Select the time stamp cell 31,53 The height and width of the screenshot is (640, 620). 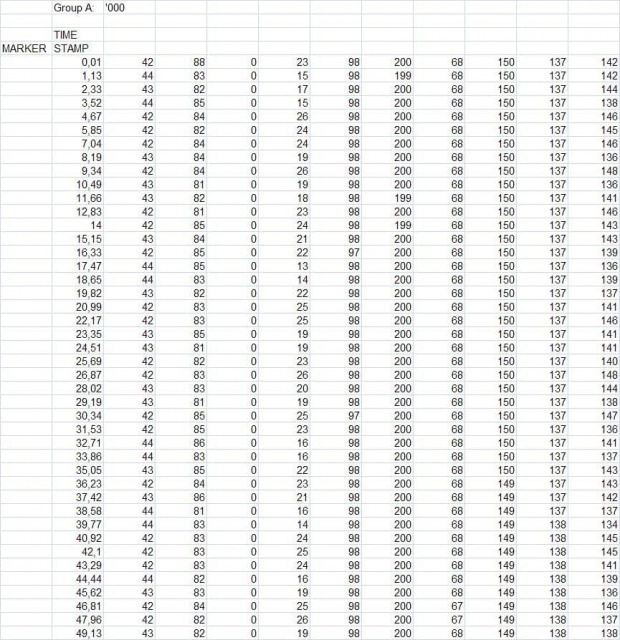[x=78, y=429]
